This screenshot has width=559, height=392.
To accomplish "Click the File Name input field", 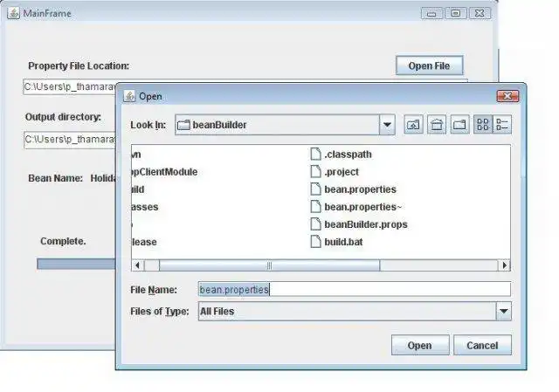I will coord(355,289).
